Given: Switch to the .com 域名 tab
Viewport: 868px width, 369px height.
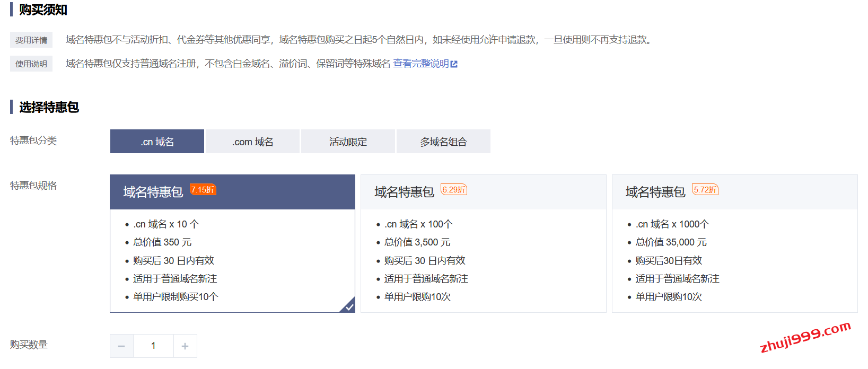Looking at the screenshot, I should click(x=252, y=142).
